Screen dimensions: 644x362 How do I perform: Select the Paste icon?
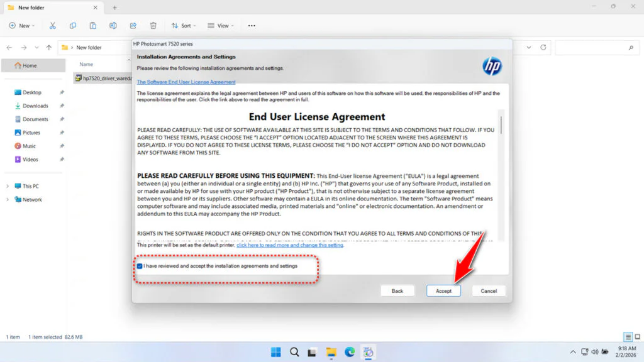(93, 25)
